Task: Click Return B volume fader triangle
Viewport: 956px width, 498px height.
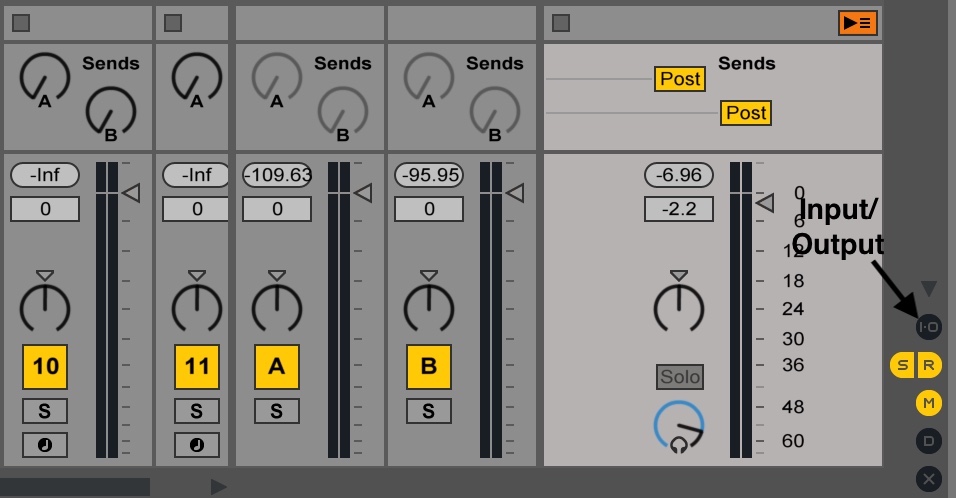Action: 515,193
